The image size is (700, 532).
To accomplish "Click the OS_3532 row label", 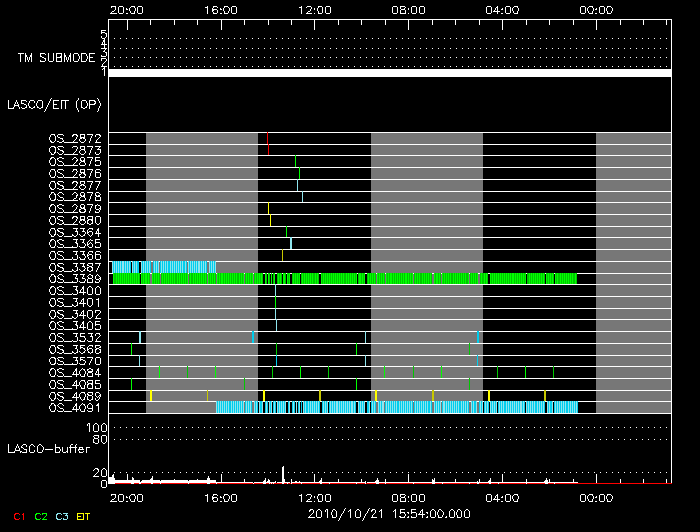I will coord(75,338).
